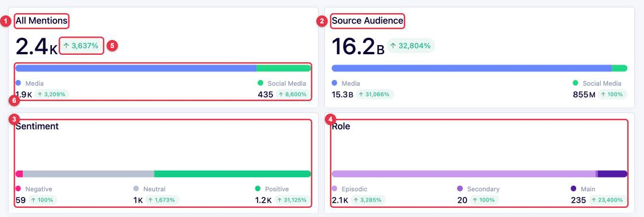Click the 59 negative mentions count
This screenshot has height=217, width=644.
pos(21,200)
